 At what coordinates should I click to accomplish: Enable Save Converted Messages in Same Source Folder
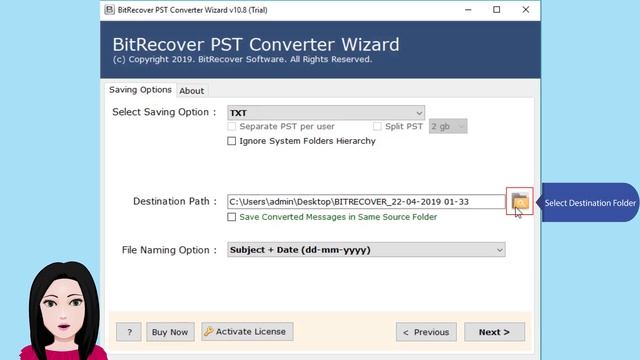231,217
